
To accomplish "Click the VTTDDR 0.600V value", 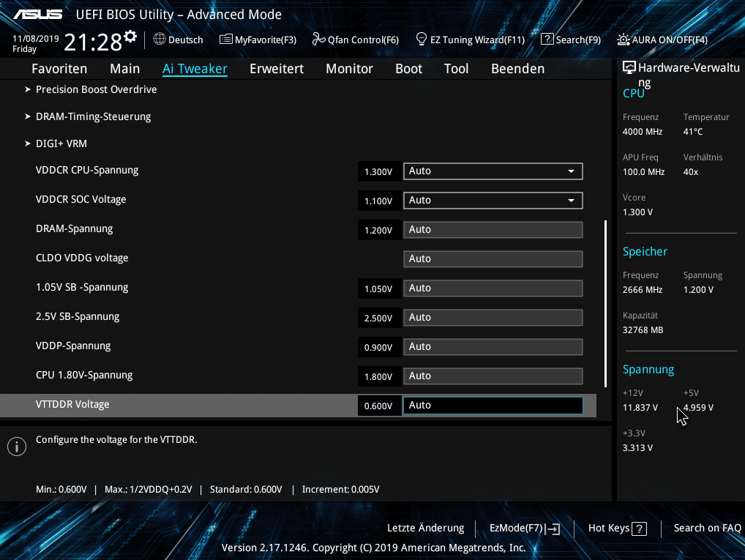I will point(378,406).
